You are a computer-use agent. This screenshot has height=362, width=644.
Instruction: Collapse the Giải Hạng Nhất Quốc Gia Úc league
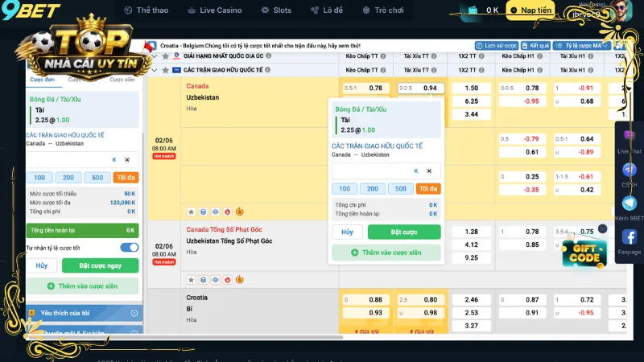pos(155,56)
